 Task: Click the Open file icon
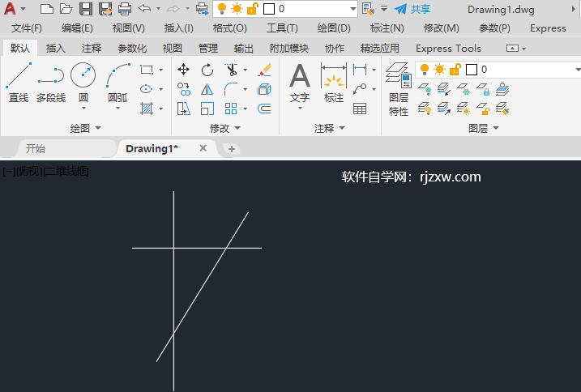tap(66, 9)
